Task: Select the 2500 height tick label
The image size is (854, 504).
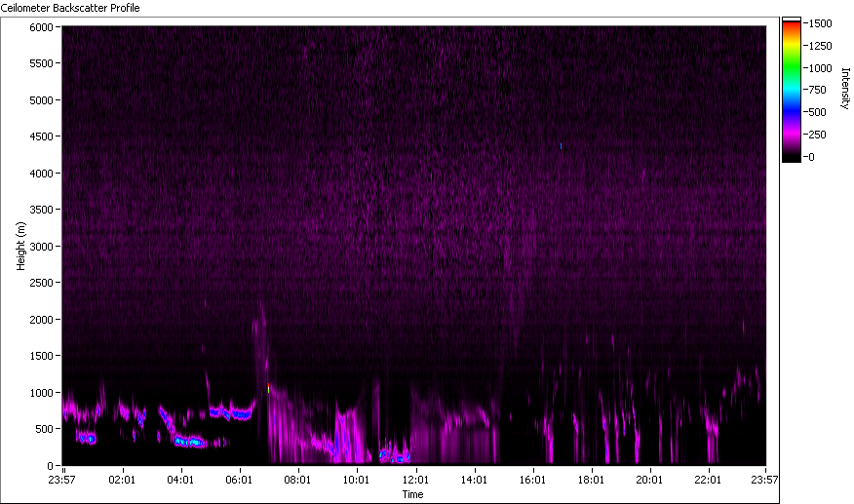Action: click(41, 283)
